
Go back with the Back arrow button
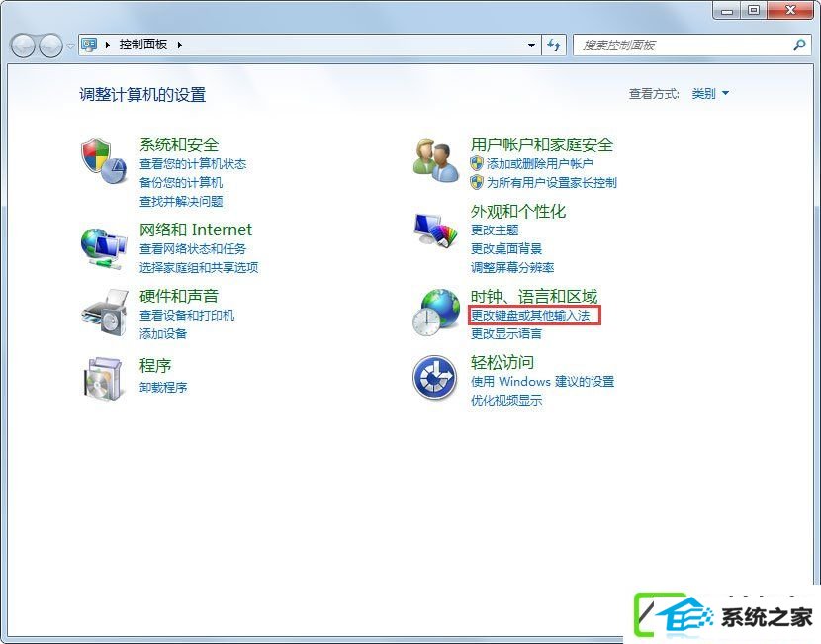coord(23,46)
